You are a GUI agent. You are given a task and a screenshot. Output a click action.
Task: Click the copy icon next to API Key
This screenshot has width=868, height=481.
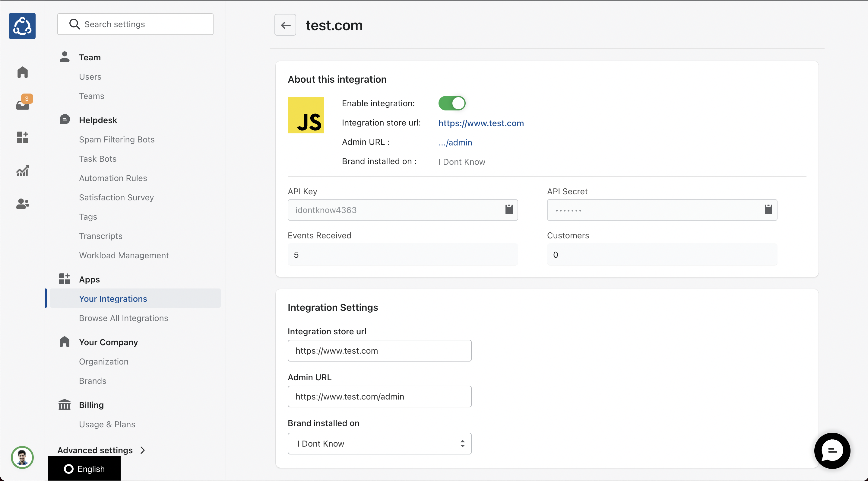point(509,210)
